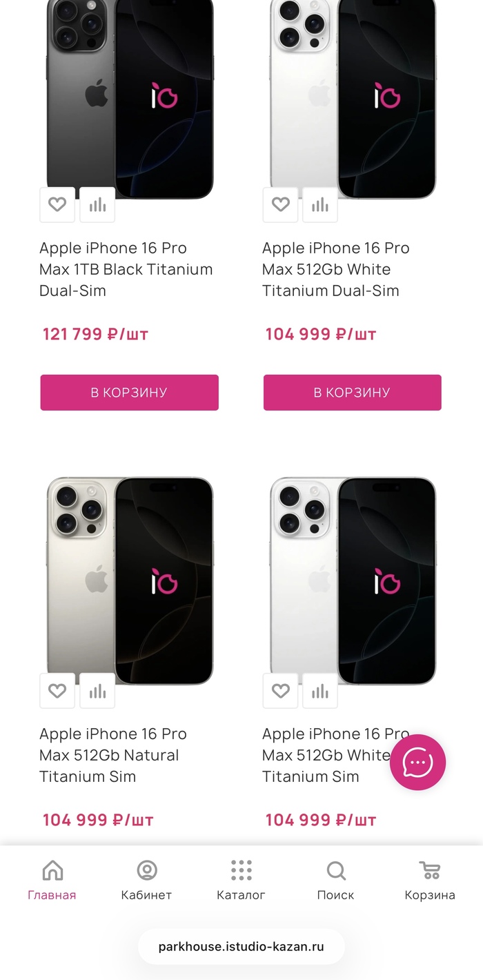
Task: Compare the Natural Titanium Sim iPhone
Action: point(97,691)
